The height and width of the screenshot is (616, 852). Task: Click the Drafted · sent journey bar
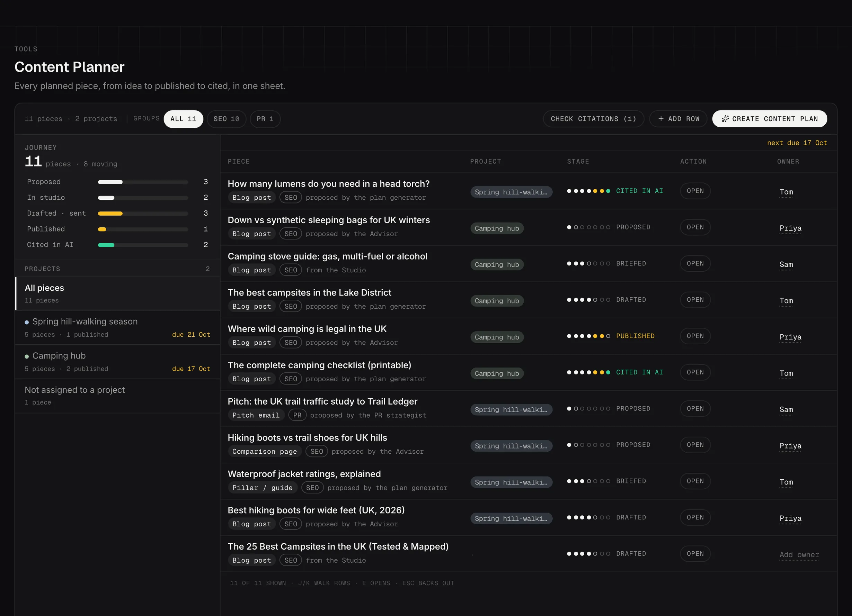[x=143, y=214]
